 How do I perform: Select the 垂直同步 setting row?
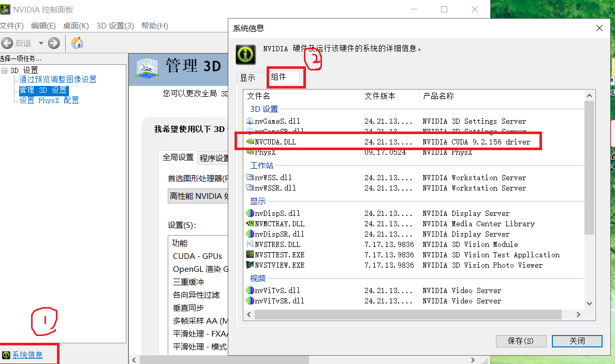coord(199,308)
